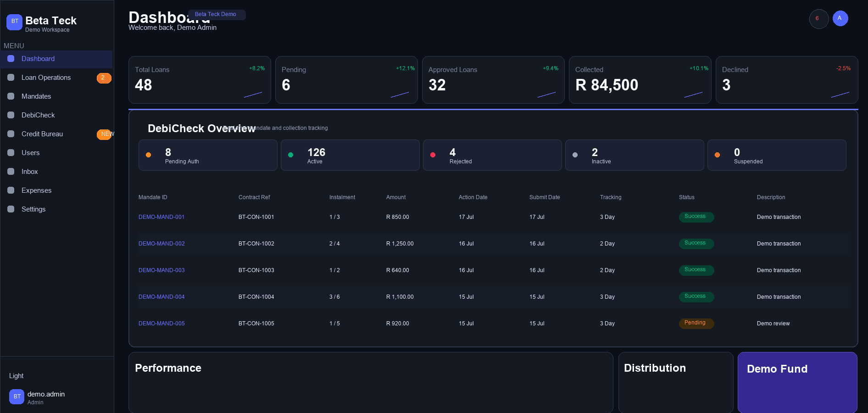Click the Pending Auth 8 tile
This screenshot has height=413, width=868.
[208, 155]
